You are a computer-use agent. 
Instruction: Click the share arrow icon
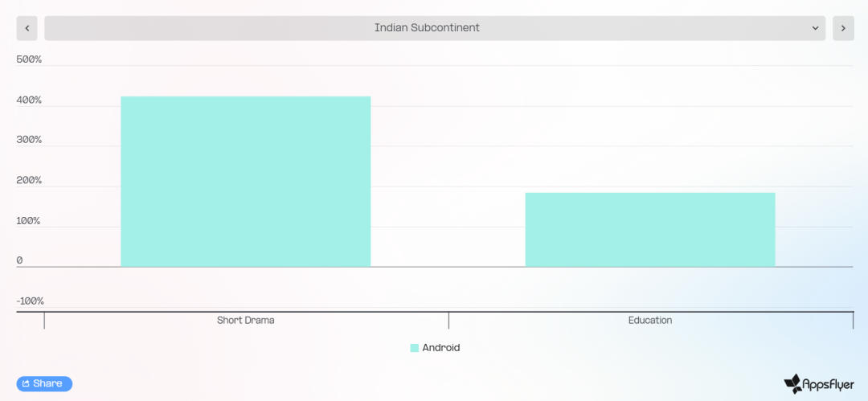(x=26, y=383)
